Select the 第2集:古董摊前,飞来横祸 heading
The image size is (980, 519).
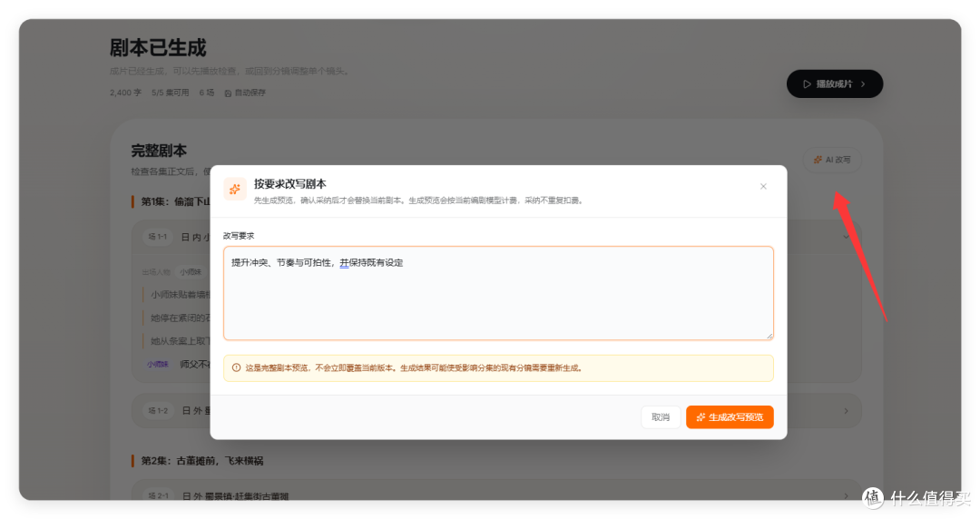(x=201, y=461)
